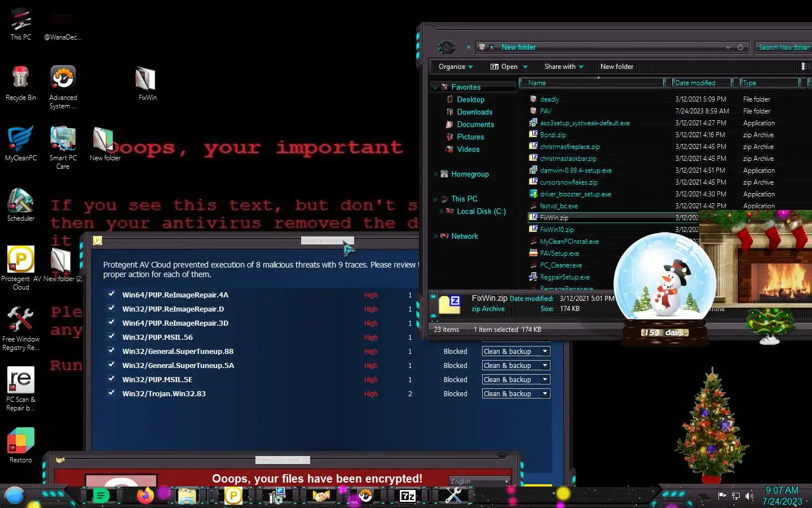Uncheck Win32/General.SuperTuneup.5A threat
The image size is (812, 508).
coord(111,365)
